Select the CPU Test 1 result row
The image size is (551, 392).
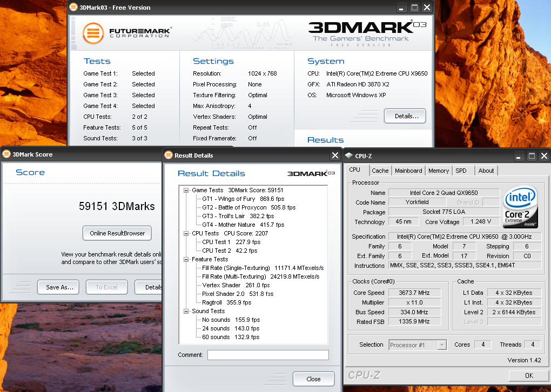point(231,242)
